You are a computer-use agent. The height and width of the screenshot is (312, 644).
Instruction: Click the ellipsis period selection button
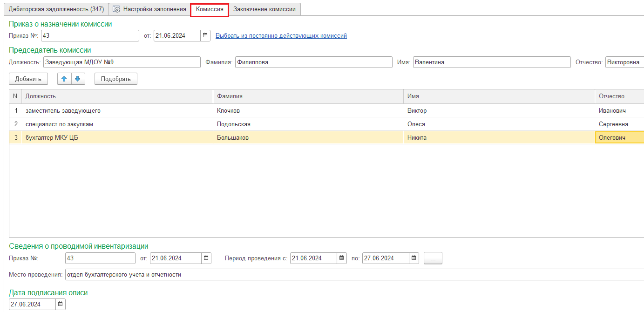click(x=433, y=258)
